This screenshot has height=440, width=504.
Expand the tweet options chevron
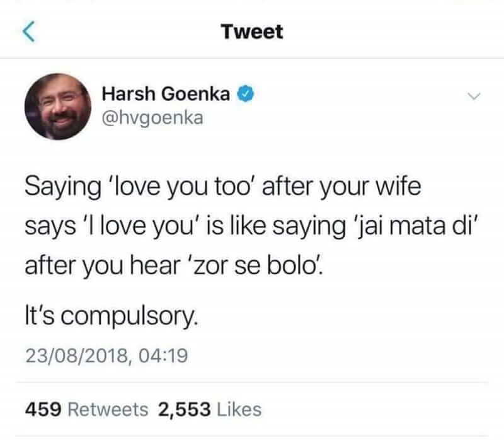[474, 96]
